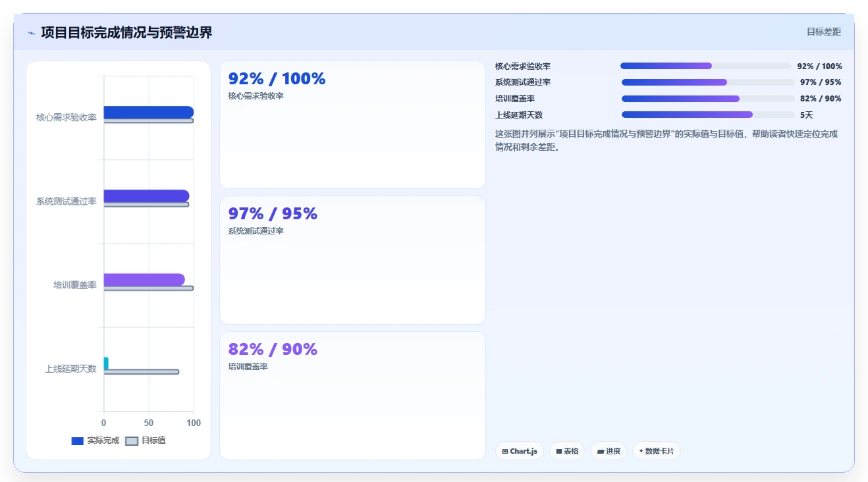
Task: Click the 100 tick on chart x-axis
Action: point(194,423)
